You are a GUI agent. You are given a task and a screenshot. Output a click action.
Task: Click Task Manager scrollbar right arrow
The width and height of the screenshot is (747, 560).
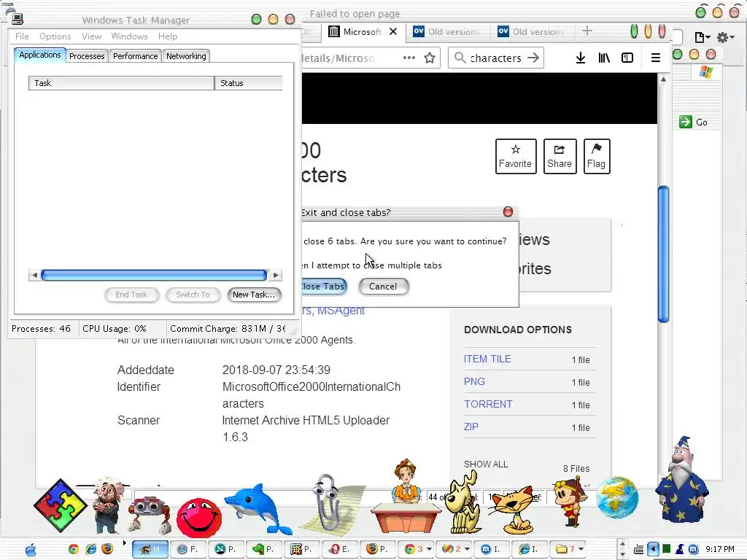(x=276, y=275)
